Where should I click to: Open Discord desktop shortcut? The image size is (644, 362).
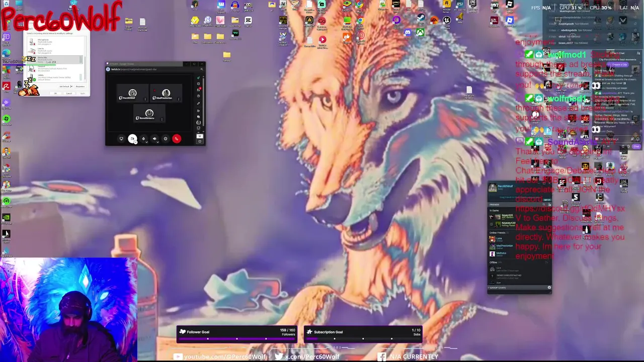pos(408,33)
